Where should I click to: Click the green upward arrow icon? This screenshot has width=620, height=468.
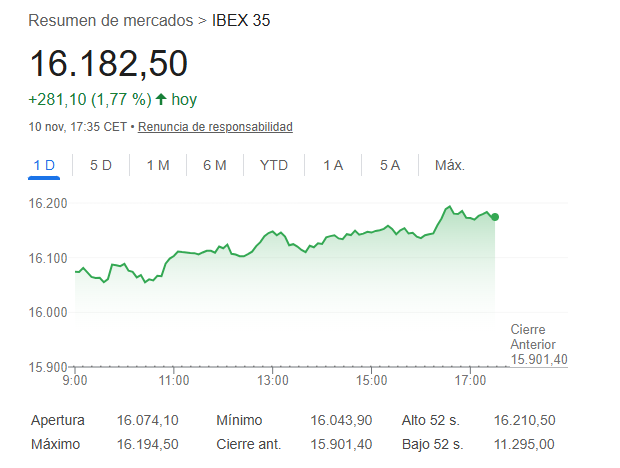pos(161,99)
